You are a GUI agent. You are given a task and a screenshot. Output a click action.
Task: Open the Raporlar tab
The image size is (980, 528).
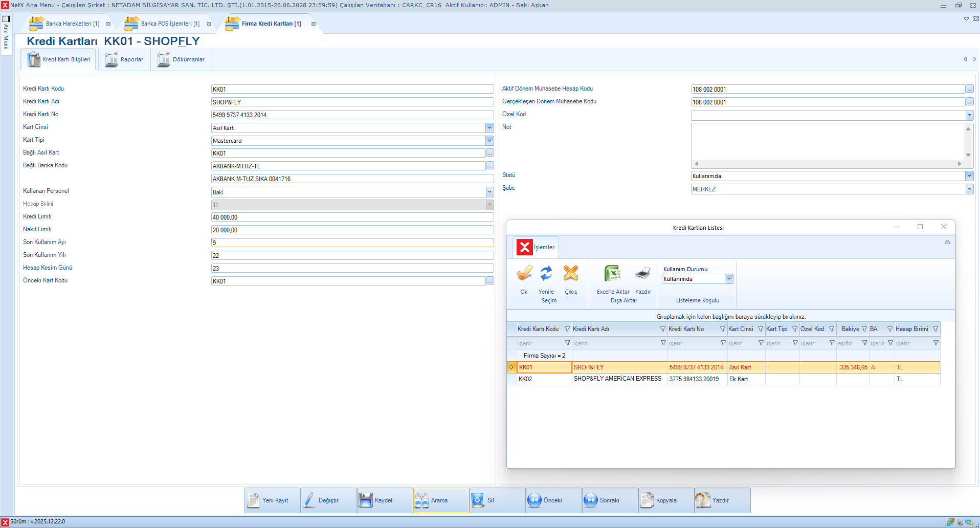click(x=125, y=60)
